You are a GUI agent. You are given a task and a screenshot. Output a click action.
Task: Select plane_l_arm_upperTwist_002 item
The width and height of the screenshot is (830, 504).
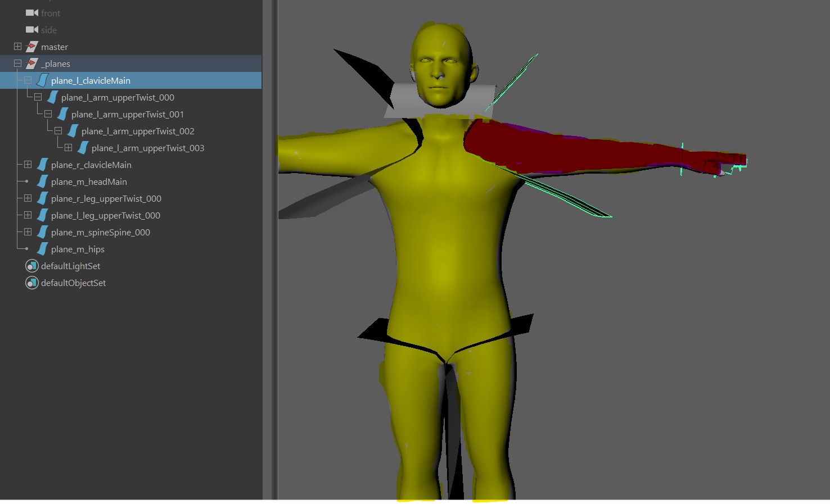[x=137, y=131]
